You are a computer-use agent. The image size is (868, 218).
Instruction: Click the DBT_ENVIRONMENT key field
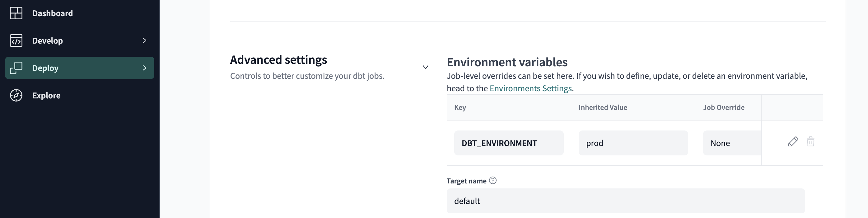tap(509, 143)
